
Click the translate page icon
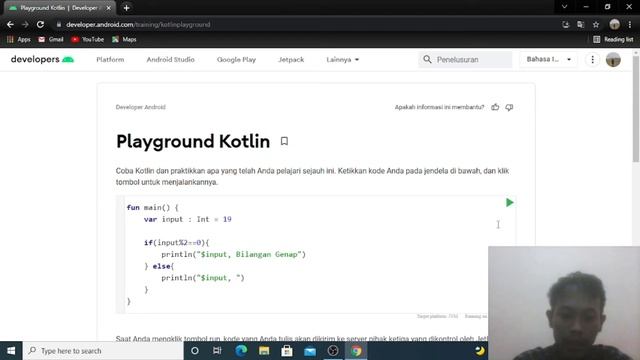click(580, 24)
